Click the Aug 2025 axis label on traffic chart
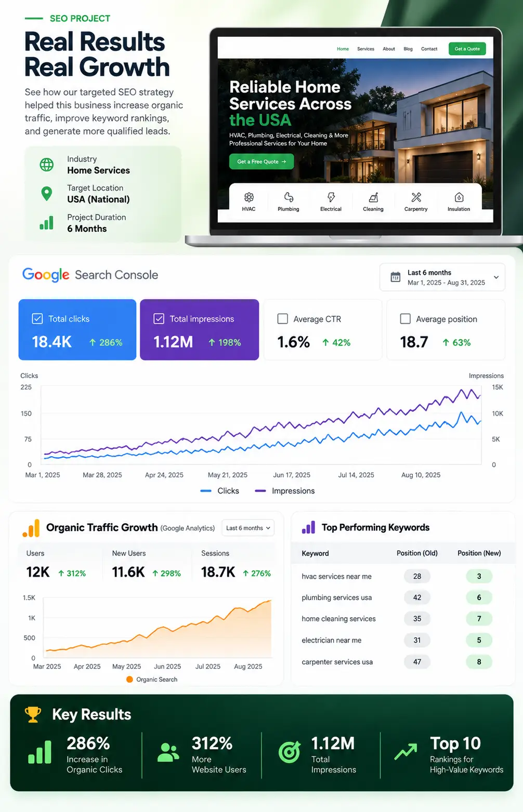The width and height of the screenshot is (523, 812). point(248,667)
